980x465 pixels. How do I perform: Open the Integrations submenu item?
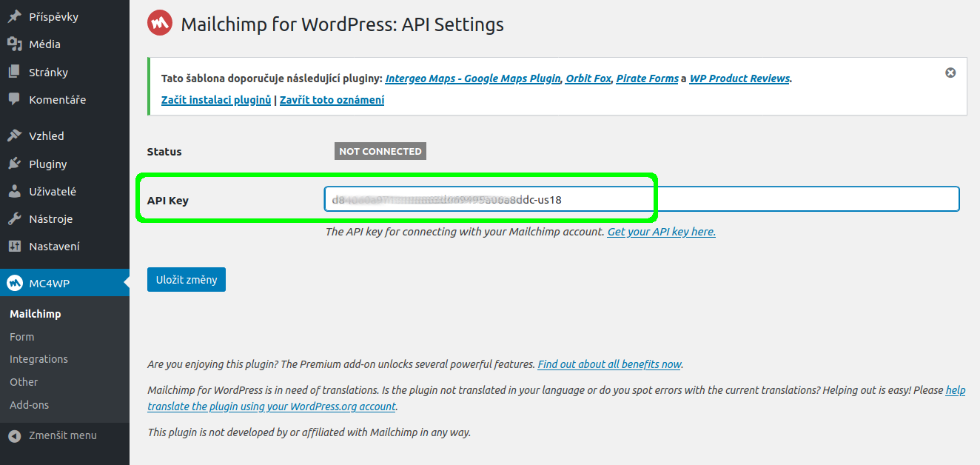[38, 359]
